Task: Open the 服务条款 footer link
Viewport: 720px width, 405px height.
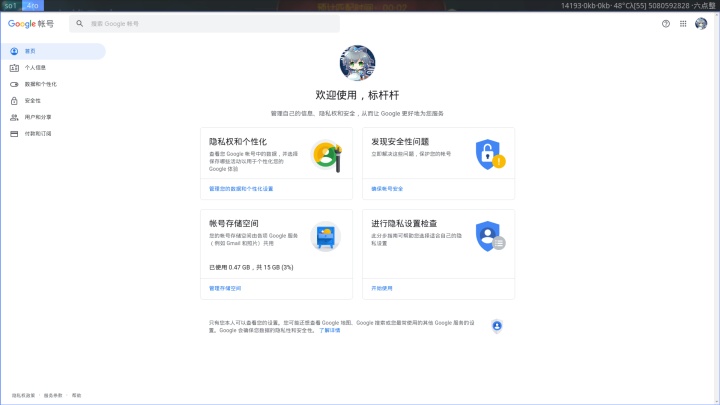Action: click(53, 395)
